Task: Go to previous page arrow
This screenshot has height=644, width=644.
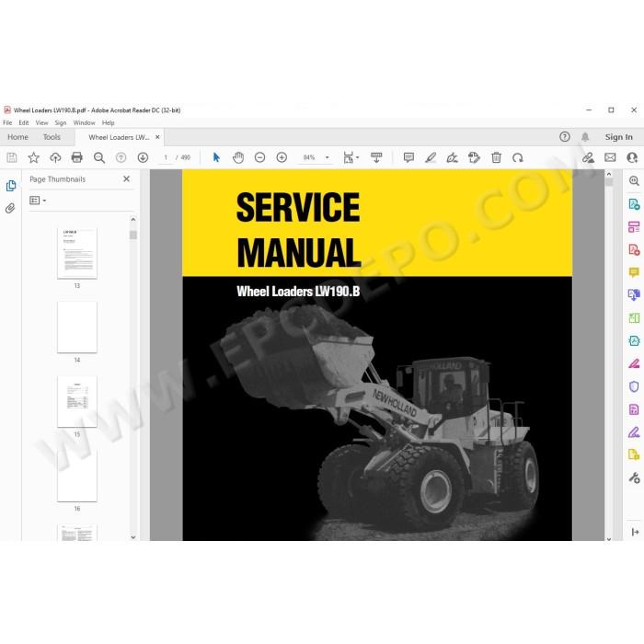Action: tap(121, 157)
